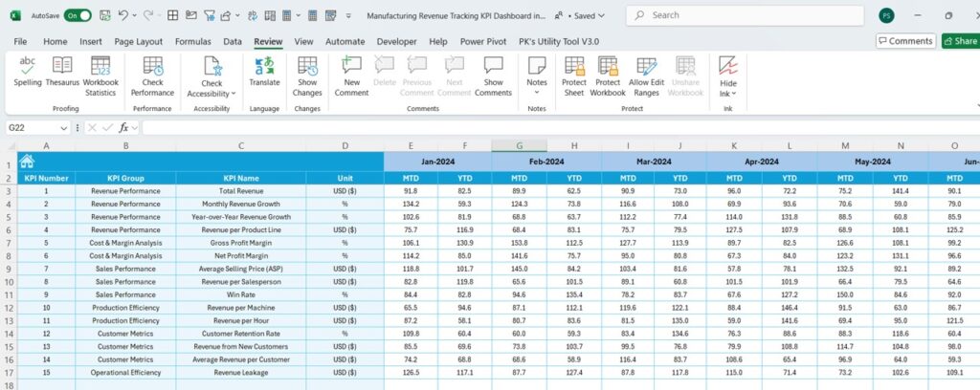Click the Jan-2024 header cell
This screenshot has width=980, height=390.
[x=437, y=161]
